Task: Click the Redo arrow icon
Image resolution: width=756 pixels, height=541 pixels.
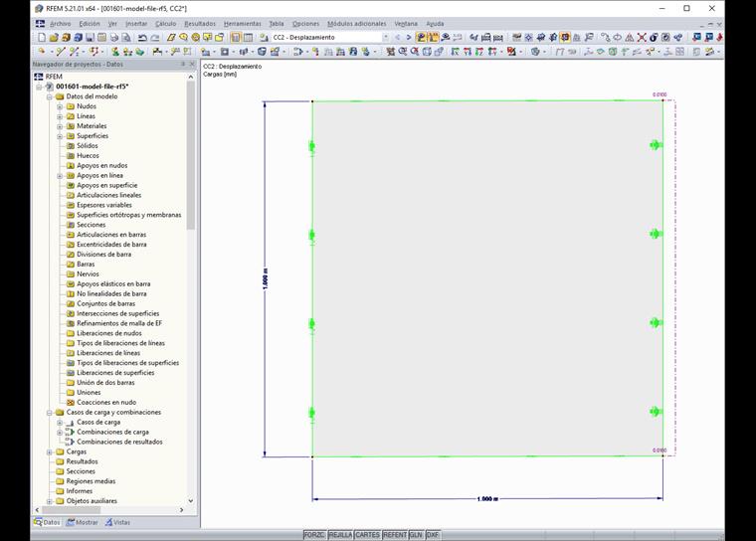Action: tap(154, 37)
